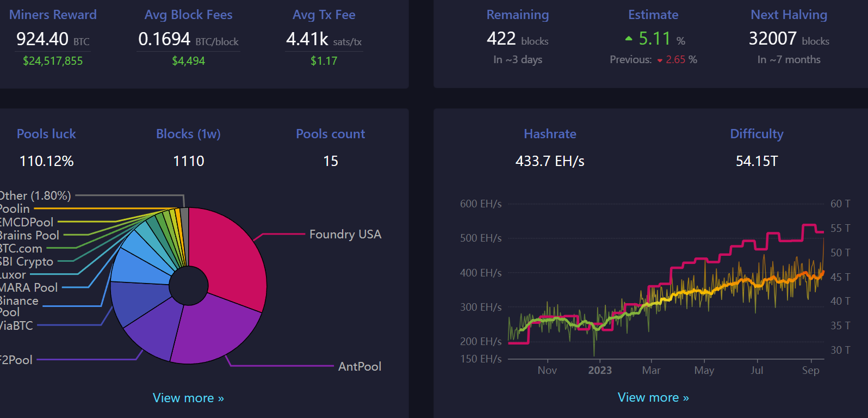Click the AntPool chart label
This screenshot has height=418, width=868.
(359, 366)
